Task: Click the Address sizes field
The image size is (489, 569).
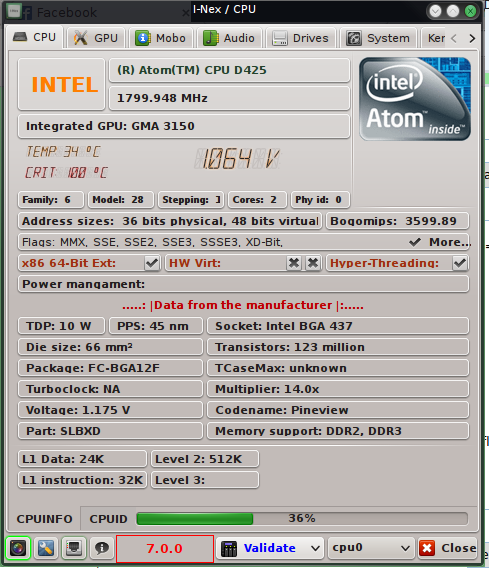Action: [x=170, y=221]
